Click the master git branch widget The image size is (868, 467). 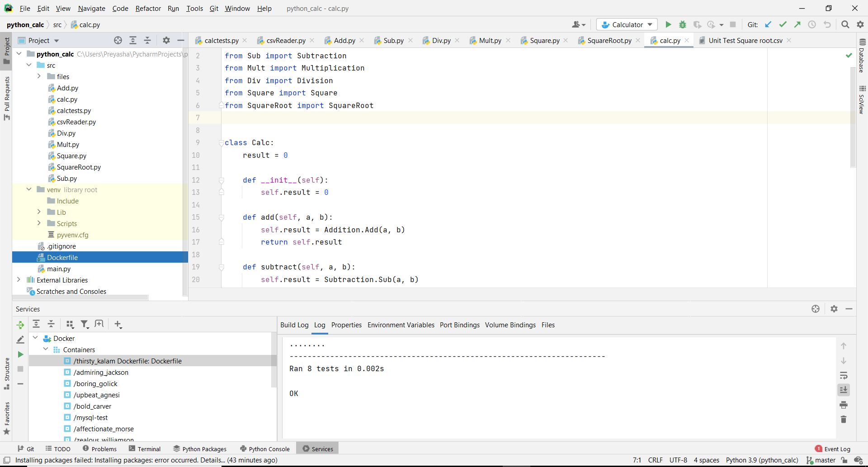(x=821, y=460)
